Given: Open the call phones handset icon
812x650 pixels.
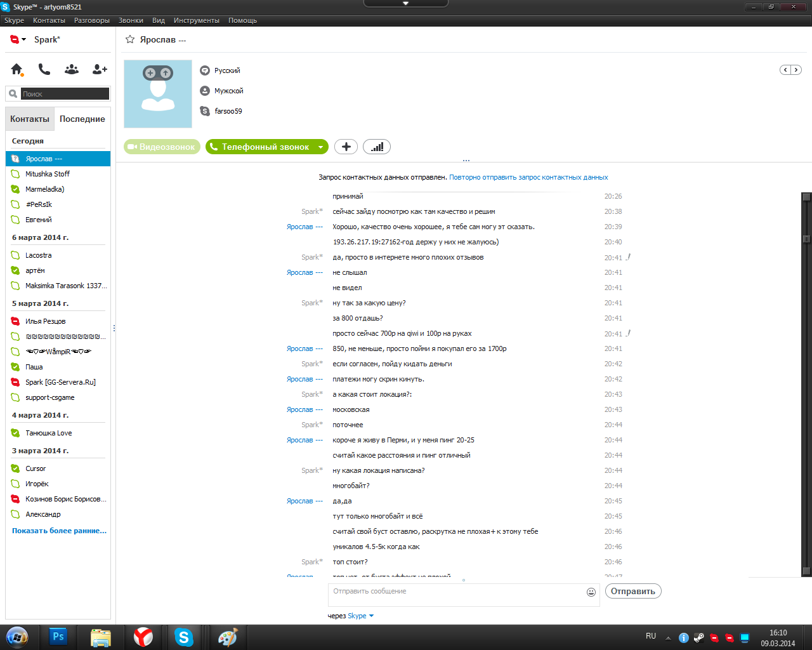Looking at the screenshot, I should point(44,69).
